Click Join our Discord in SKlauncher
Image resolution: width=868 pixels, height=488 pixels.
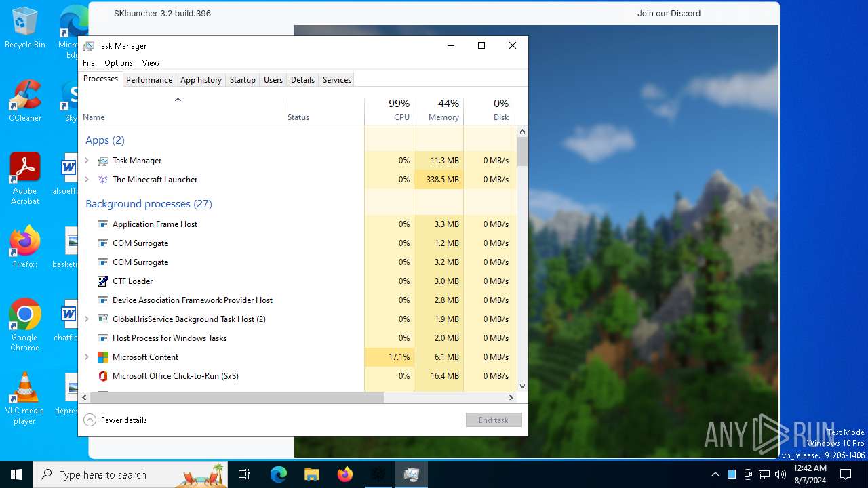(x=669, y=14)
